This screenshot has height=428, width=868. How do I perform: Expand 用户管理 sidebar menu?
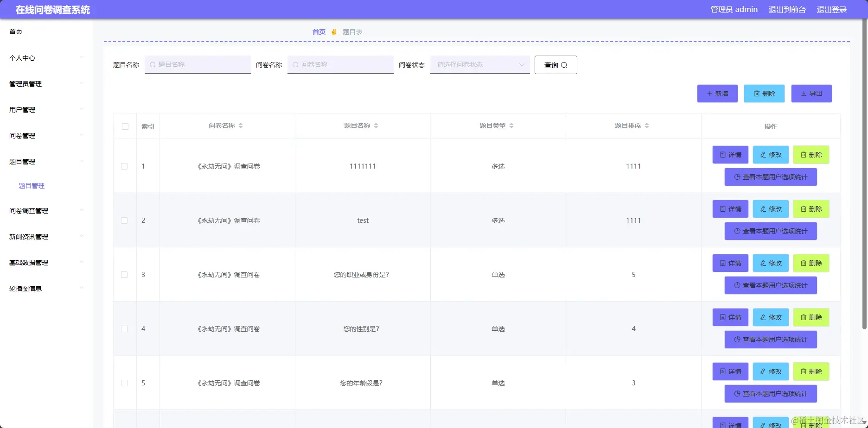tap(46, 110)
